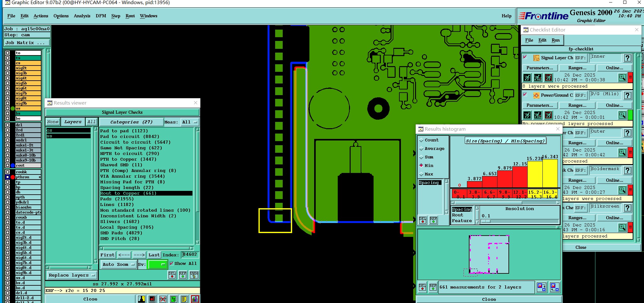Open green Sv: severity dropdown
Image resolution: width=644 pixels, height=303 pixels.
[x=157, y=264]
